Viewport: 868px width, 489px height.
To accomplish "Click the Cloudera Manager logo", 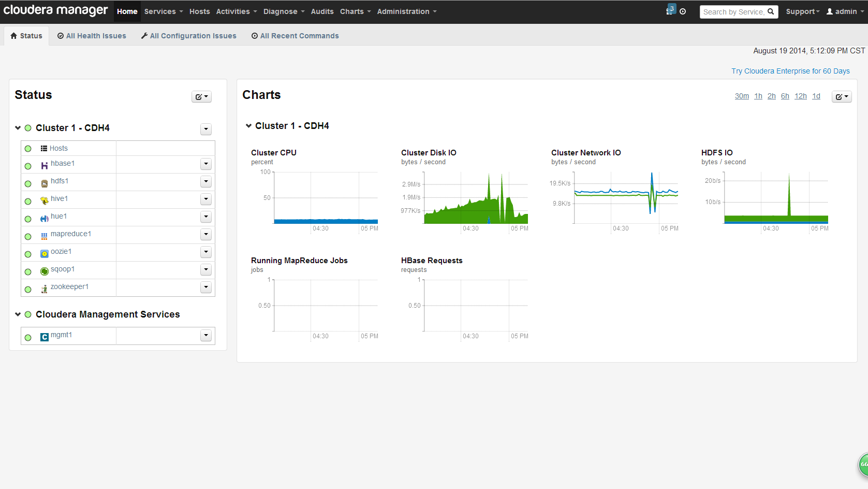I will point(56,10).
